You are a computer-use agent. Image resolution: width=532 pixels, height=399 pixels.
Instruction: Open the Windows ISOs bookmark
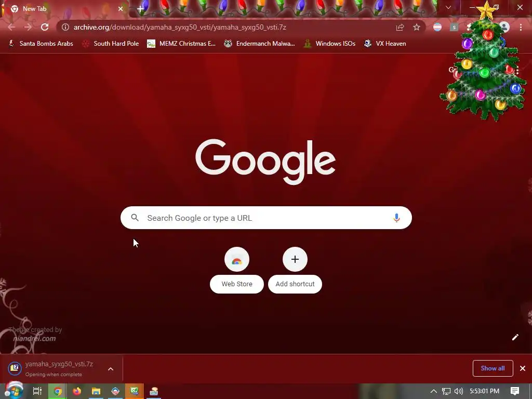click(x=329, y=44)
